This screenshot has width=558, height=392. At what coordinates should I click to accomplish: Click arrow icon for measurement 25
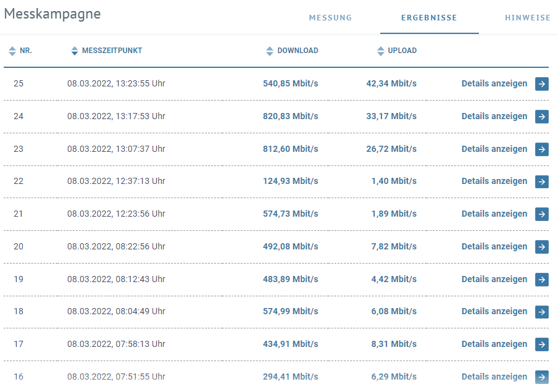point(541,84)
